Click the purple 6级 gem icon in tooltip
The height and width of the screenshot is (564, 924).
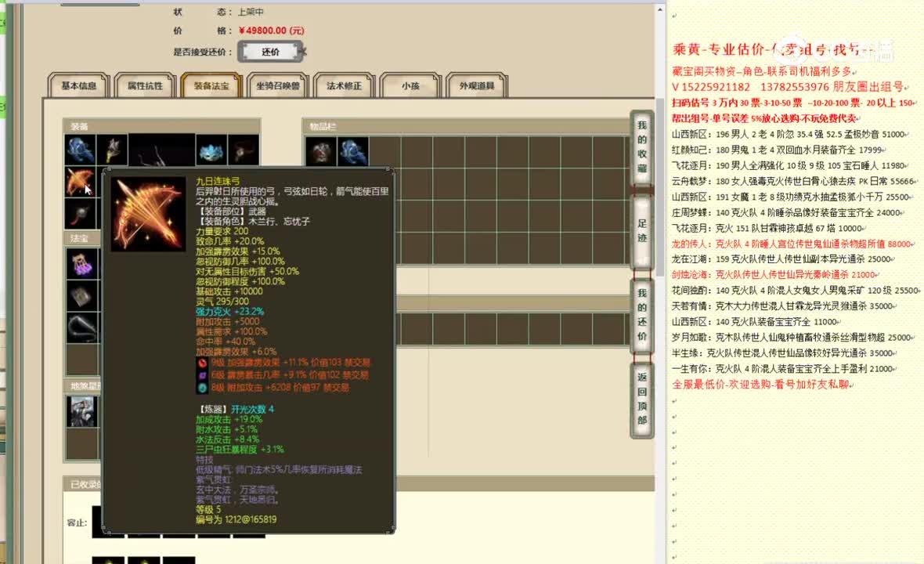[x=202, y=375]
